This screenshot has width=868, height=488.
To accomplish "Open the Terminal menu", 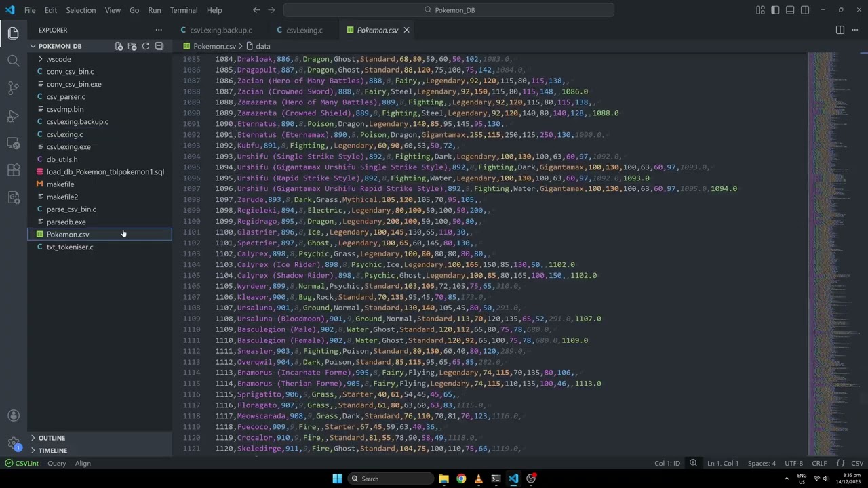I will tap(184, 10).
